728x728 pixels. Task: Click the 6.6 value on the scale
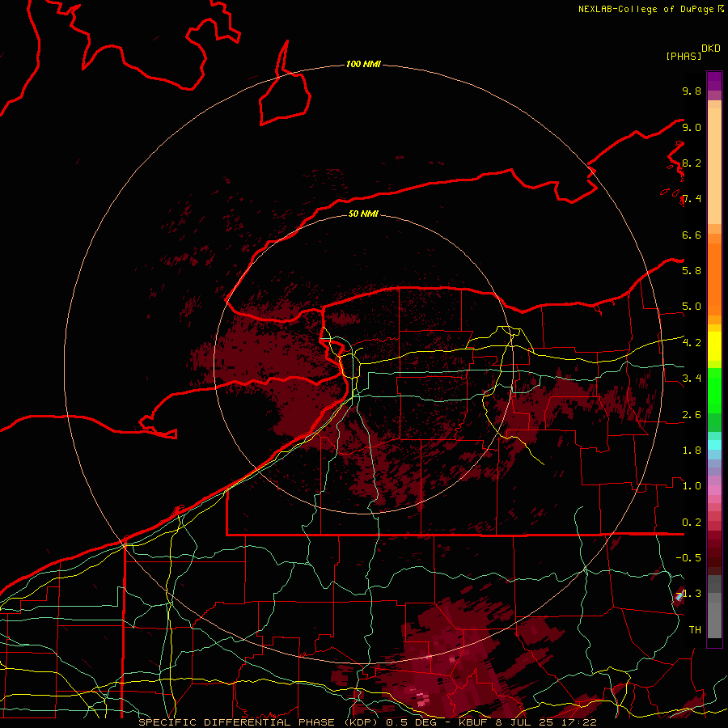pos(692,235)
